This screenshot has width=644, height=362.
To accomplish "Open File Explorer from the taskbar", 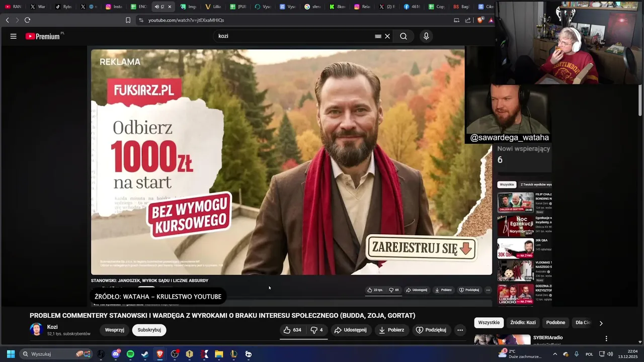I will click(219, 354).
